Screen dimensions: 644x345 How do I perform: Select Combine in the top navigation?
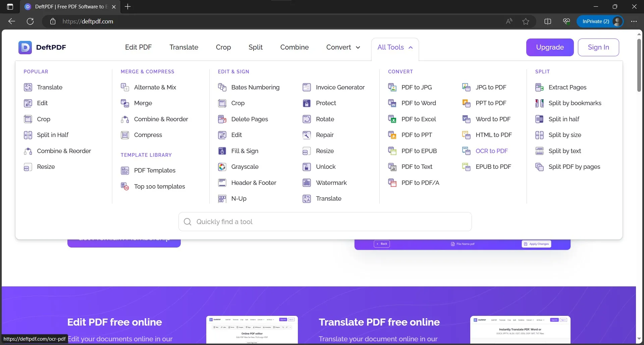pos(294,47)
